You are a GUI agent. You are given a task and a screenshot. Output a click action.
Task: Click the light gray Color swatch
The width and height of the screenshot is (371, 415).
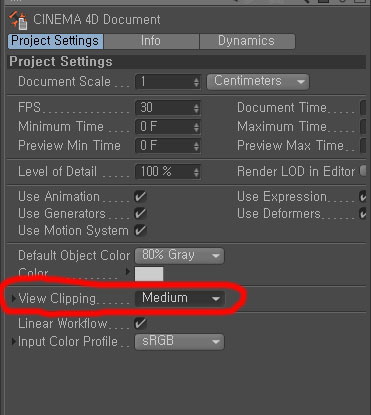(149, 274)
